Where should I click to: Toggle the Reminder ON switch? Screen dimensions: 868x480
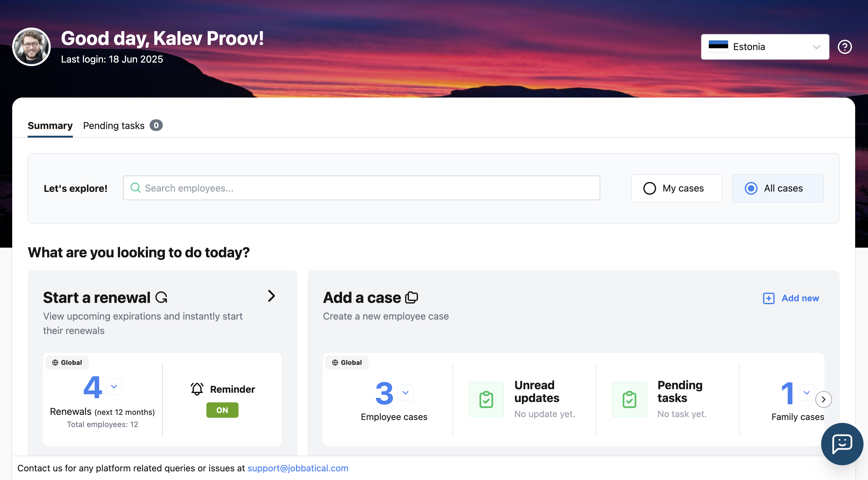[222, 410]
